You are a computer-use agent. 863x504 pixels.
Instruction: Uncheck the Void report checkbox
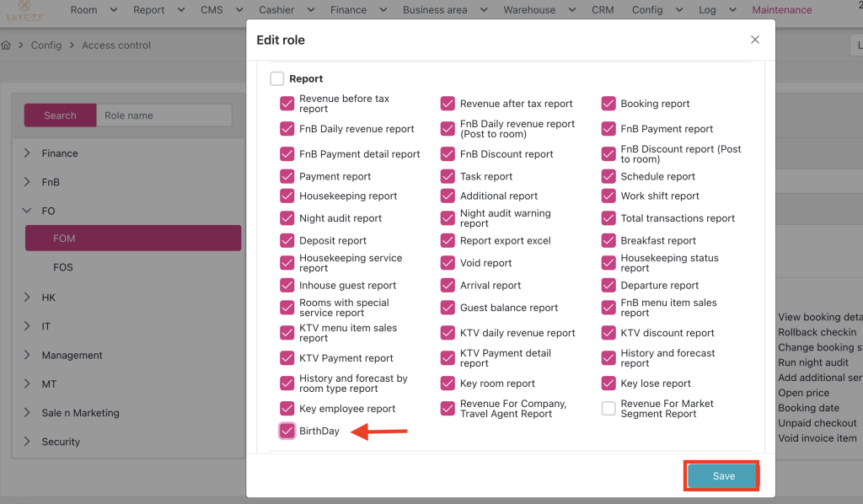(448, 263)
